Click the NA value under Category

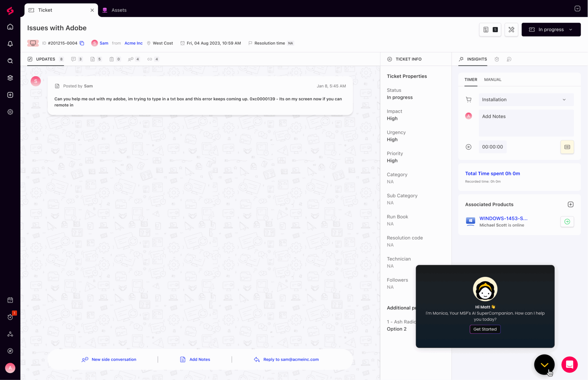pos(390,182)
